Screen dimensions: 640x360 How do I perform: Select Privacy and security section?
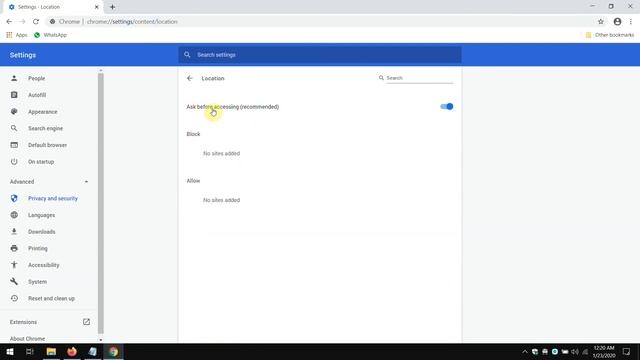pos(53,198)
